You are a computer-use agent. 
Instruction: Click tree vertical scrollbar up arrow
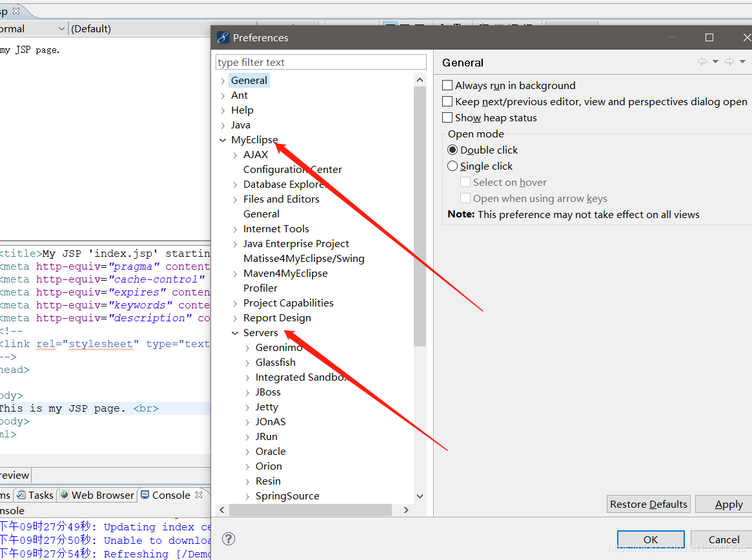pyautogui.click(x=420, y=80)
